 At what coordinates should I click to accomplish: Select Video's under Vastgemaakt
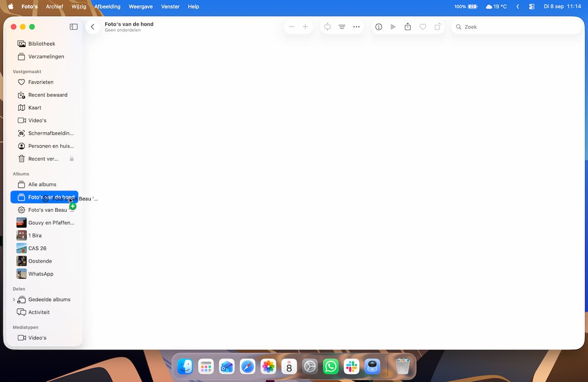point(44,120)
